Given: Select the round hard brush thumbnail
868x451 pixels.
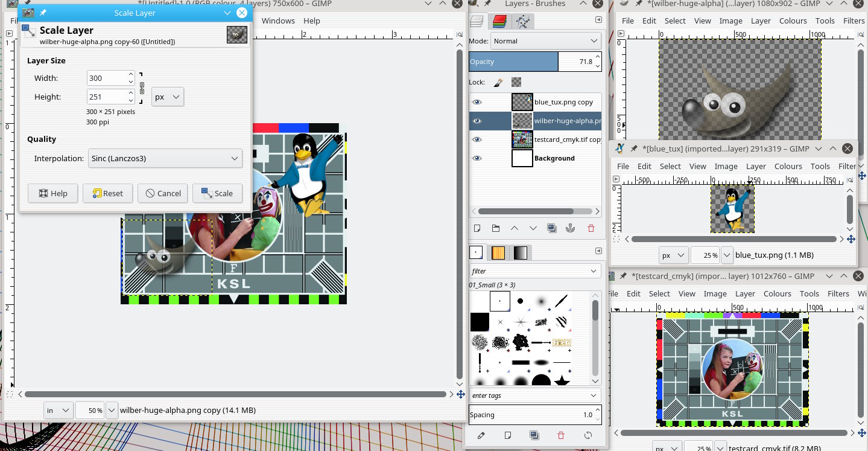Looking at the screenshot, I should [x=520, y=301].
